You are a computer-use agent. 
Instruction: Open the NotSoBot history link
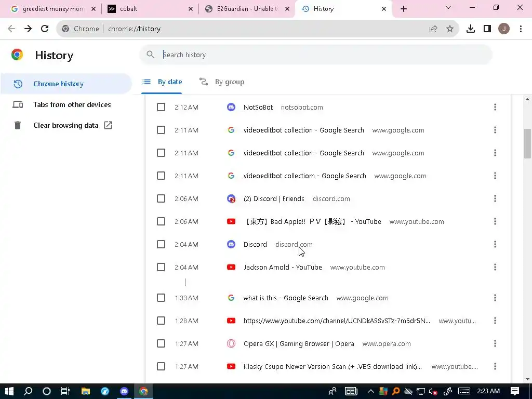coord(258,107)
